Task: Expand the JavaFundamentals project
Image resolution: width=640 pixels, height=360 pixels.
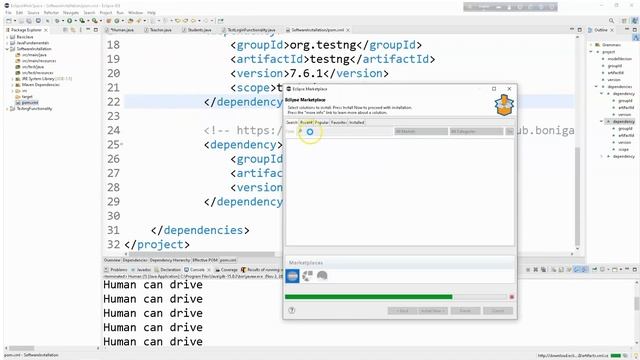Action: tap(7, 43)
